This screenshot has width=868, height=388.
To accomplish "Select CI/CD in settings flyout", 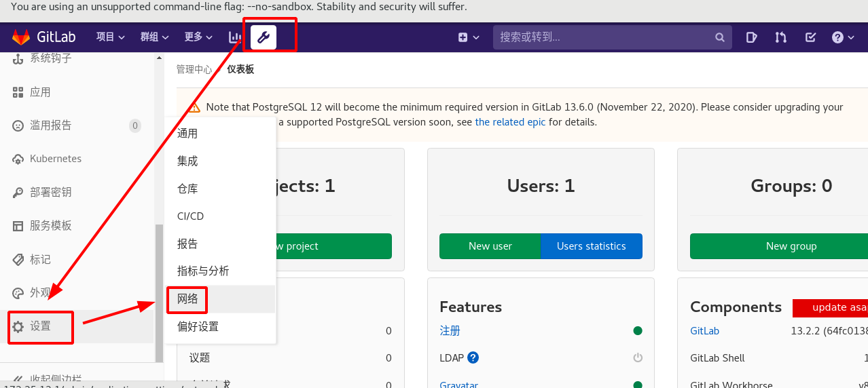I will click(221, 216).
